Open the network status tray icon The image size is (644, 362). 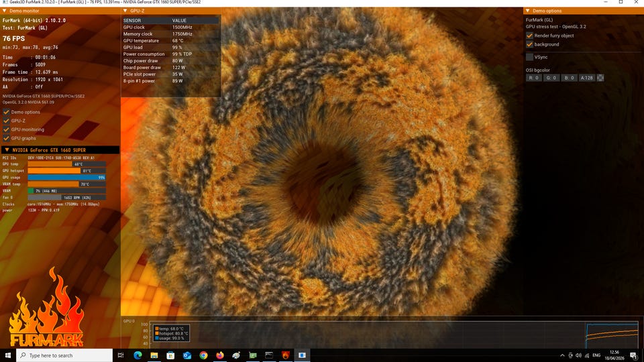tap(586, 355)
